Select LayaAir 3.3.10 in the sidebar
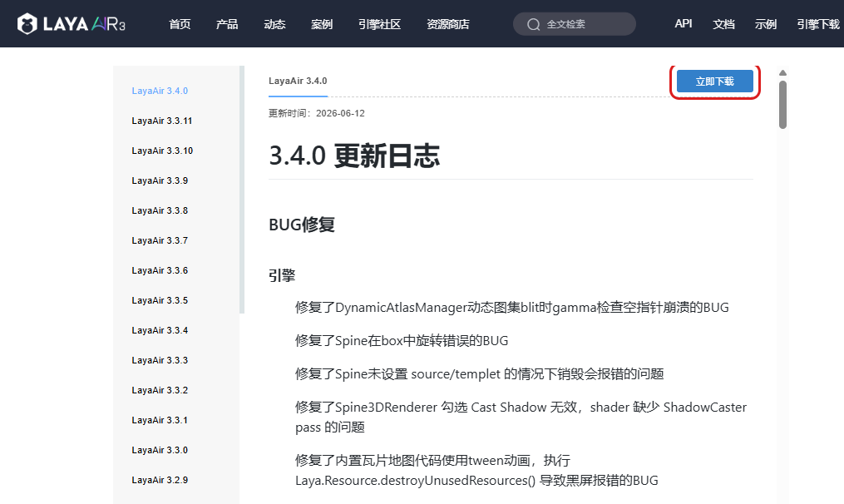844x504 pixels. (162, 151)
